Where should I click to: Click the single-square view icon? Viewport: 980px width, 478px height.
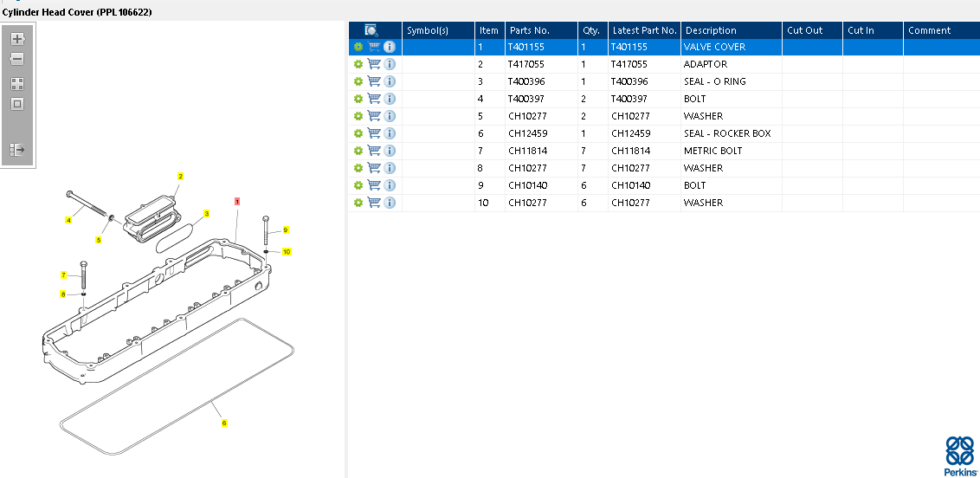17,105
